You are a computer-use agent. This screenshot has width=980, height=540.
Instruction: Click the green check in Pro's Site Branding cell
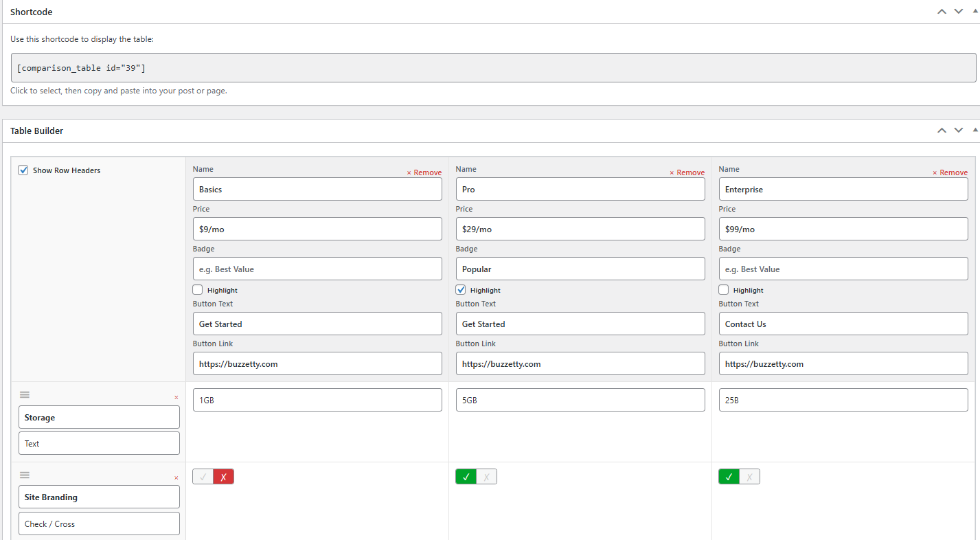pyautogui.click(x=466, y=476)
